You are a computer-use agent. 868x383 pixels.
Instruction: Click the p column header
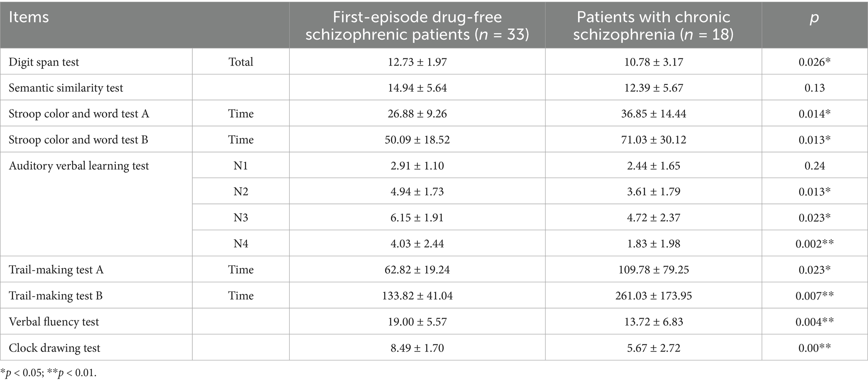pyautogui.click(x=814, y=18)
